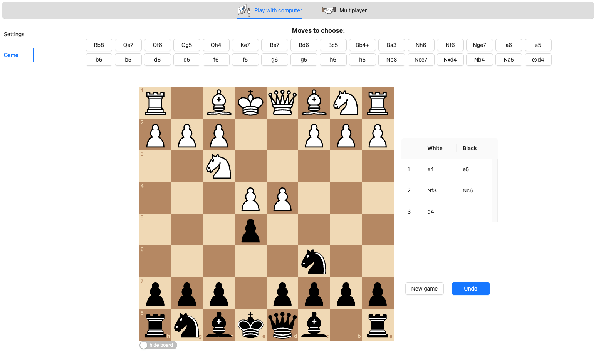This screenshot has width=596, height=364.
Task: Select the black knight on c6
Action: [x=314, y=261]
